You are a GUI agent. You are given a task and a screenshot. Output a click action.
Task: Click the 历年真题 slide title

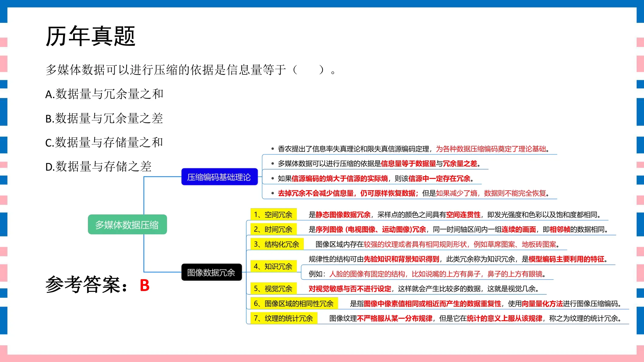(x=91, y=36)
